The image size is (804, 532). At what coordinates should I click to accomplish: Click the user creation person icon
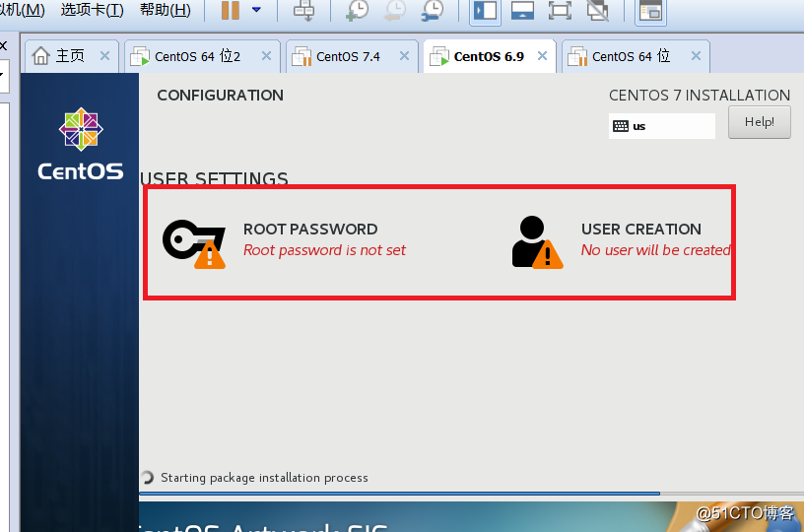pos(537,242)
